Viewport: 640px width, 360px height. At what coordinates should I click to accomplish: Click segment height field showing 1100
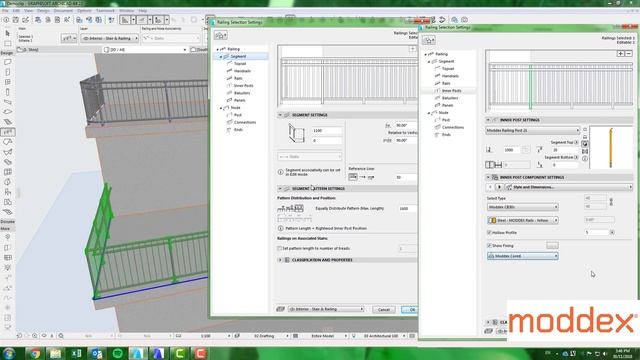click(327, 131)
